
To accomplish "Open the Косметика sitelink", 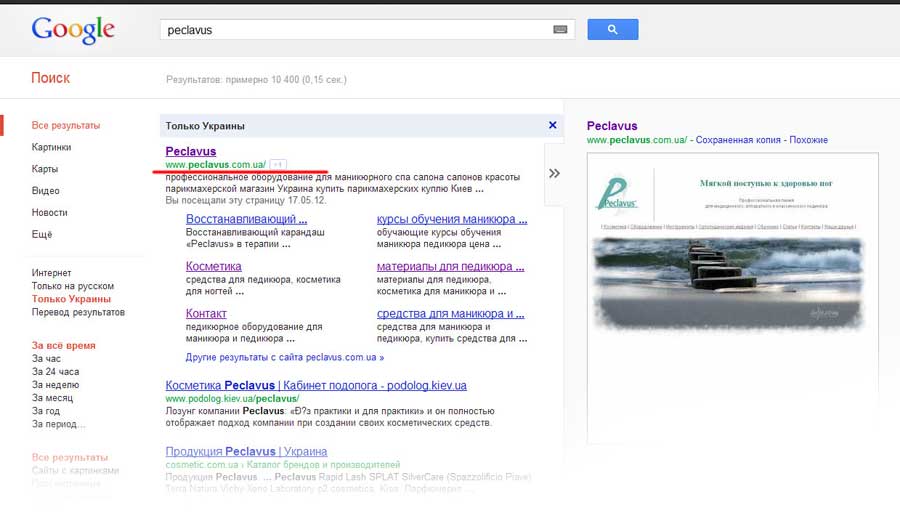I will point(214,266).
